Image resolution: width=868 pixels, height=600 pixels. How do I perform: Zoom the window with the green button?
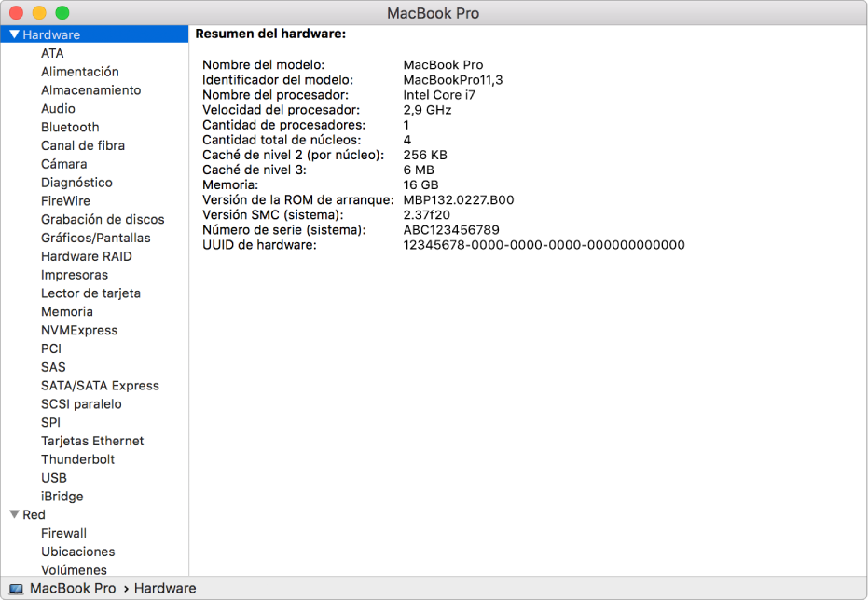[62, 12]
